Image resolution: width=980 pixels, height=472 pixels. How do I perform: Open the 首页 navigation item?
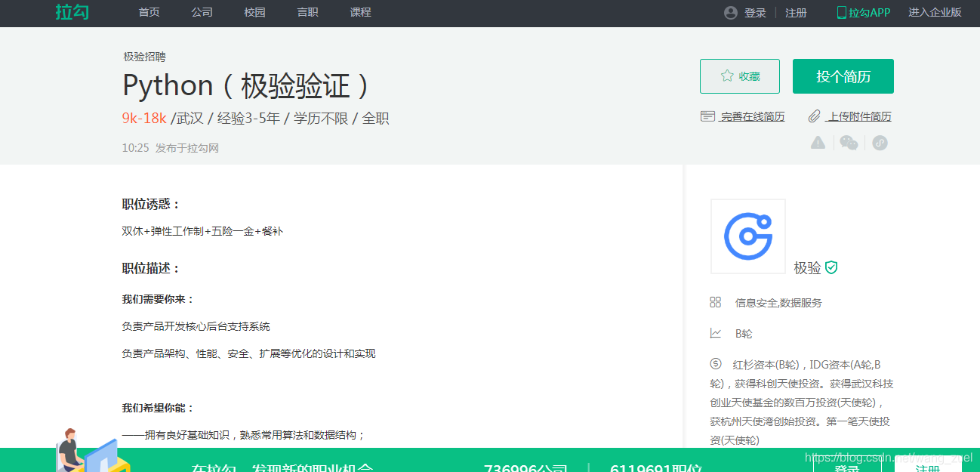coord(149,13)
